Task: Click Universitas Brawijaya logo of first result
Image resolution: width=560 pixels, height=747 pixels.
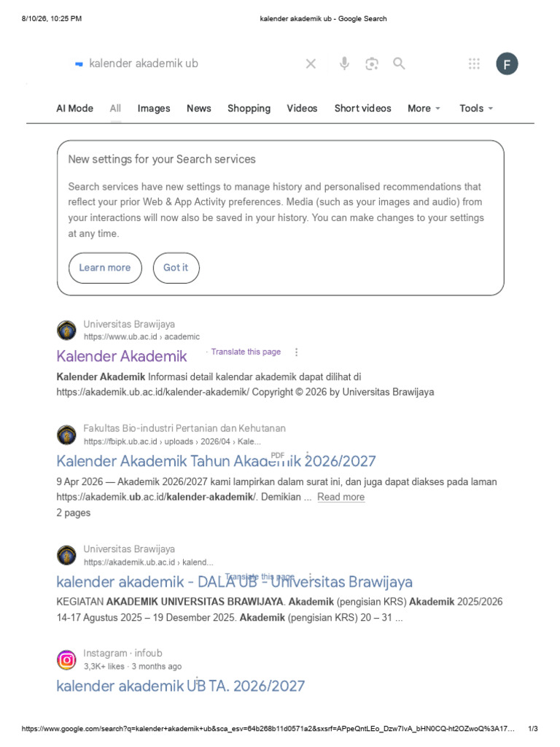Action: 66,330
